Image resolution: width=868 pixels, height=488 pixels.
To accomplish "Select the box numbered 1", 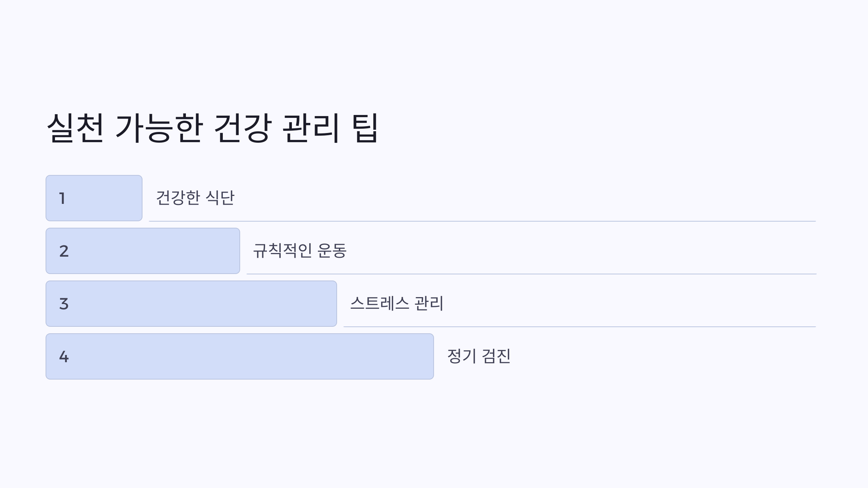I will click(x=94, y=198).
